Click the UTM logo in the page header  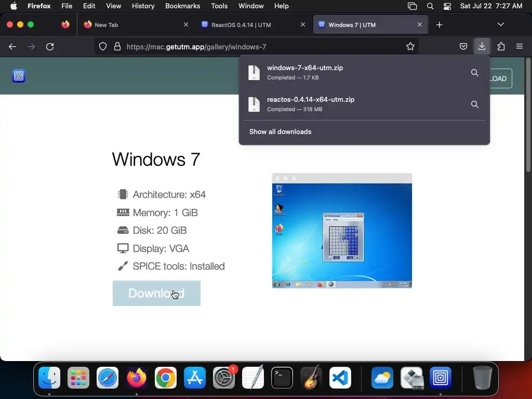[19, 76]
